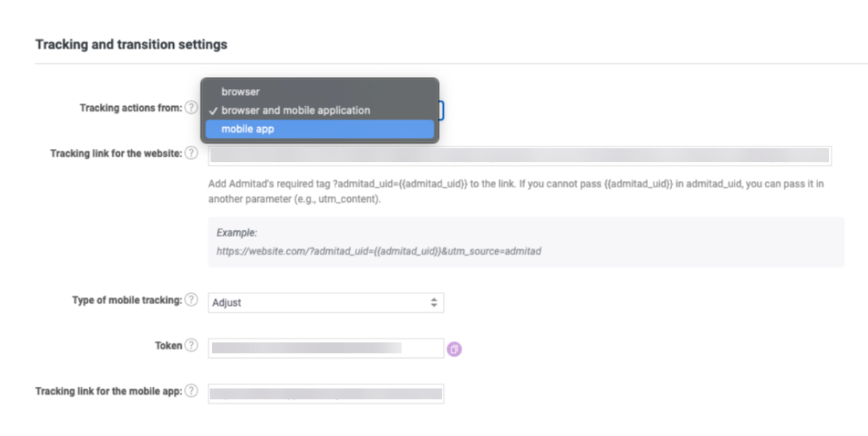Click the 'Tracking link for the website' label
The width and height of the screenshot is (868, 436).
pos(115,154)
